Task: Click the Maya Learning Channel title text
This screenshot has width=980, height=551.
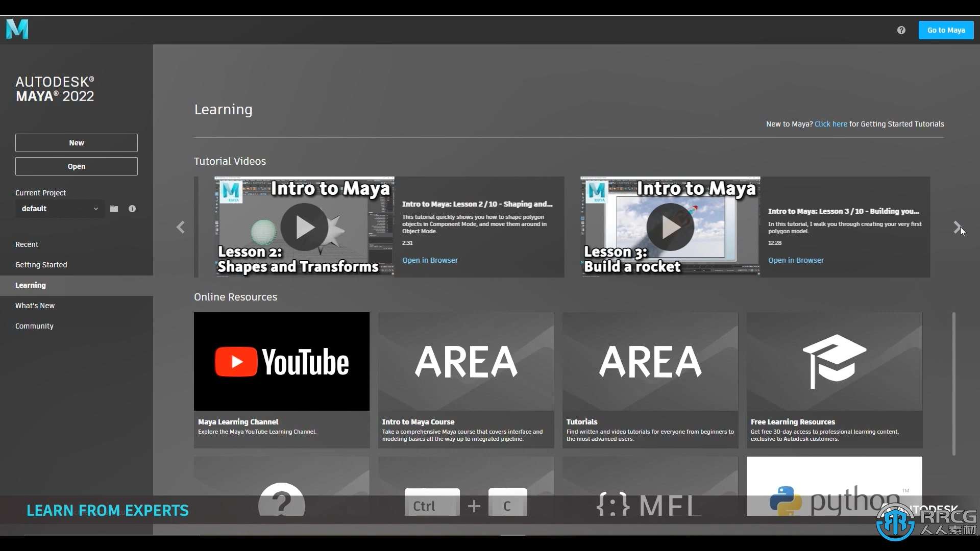Action: click(x=238, y=422)
